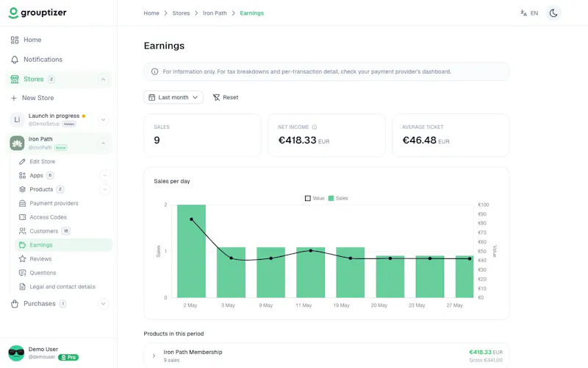This screenshot has width=588, height=368.
Task: Expand the Purchases section chevron
Action: pos(103,304)
